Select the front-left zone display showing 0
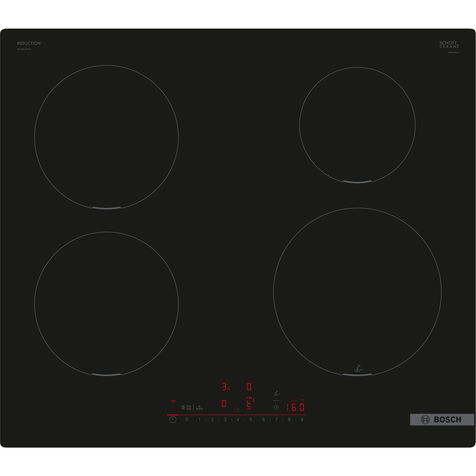Image resolution: width=476 pixels, height=476 pixels. point(224,404)
